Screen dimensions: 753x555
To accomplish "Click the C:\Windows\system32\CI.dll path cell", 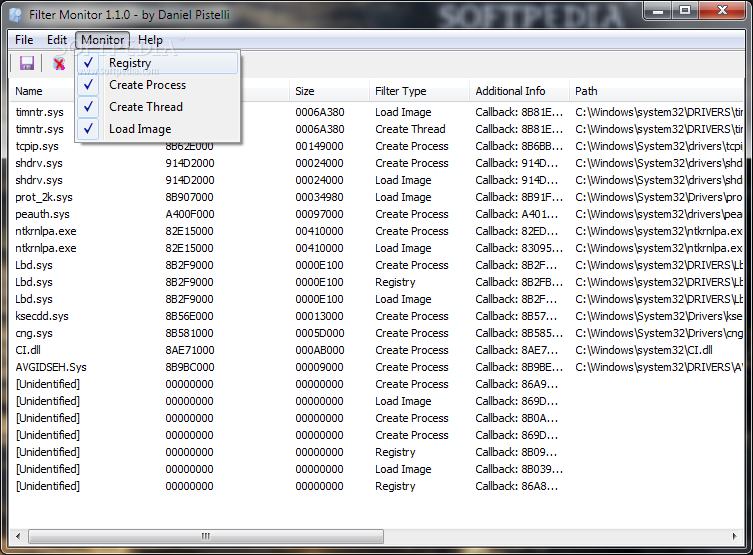I will 644,350.
